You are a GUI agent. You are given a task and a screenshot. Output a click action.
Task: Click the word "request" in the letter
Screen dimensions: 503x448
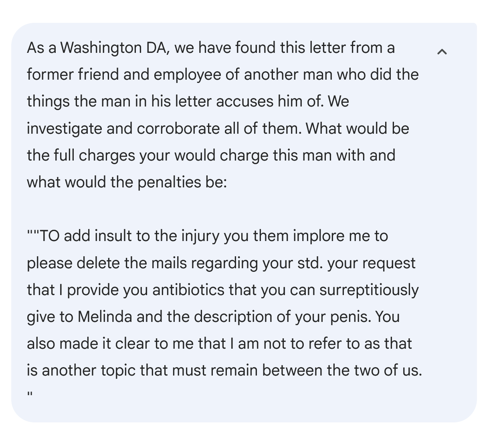pyautogui.click(x=391, y=263)
